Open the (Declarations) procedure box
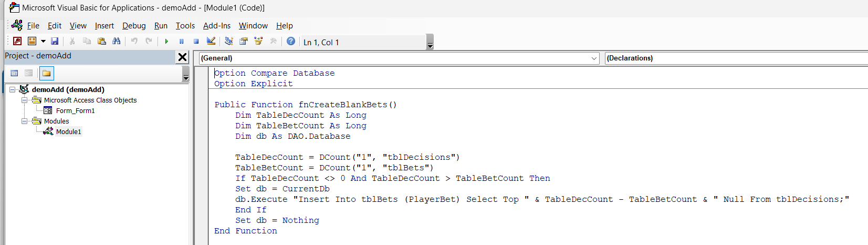The height and width of the screenshot is (245, 868). tap(735, 58)
